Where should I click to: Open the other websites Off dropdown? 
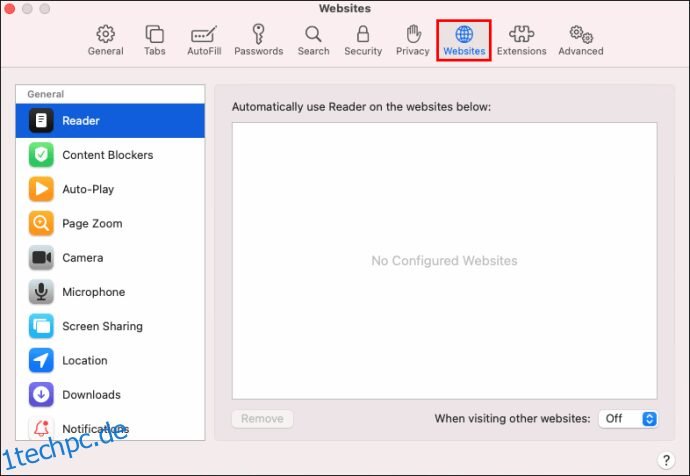pos(628,418)
